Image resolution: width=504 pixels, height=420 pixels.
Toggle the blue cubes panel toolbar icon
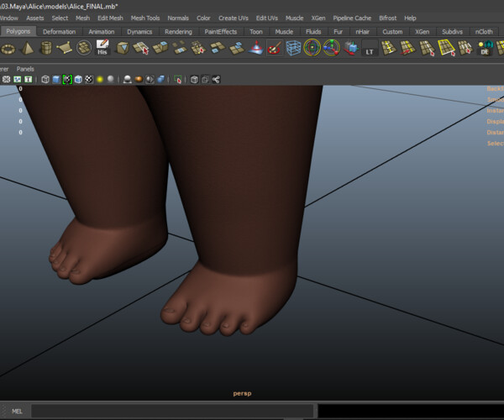click(160, 79)
